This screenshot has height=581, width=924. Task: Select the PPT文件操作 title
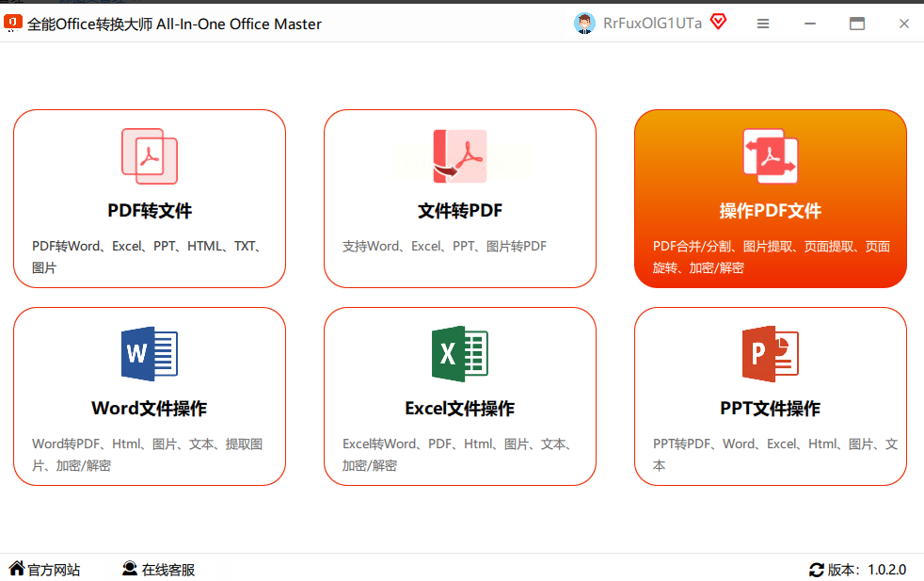coord(771,408)
